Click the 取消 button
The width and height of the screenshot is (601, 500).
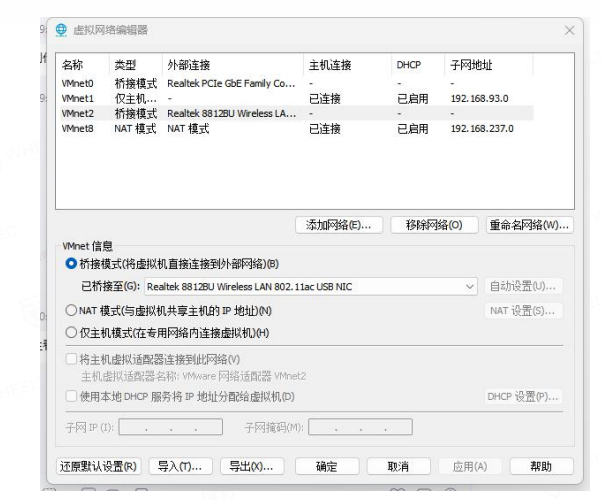point(399,466)
